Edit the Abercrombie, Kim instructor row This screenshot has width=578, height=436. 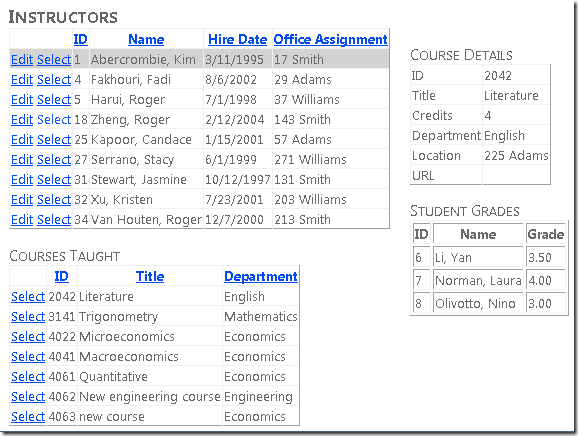click(x=22, y=59)
